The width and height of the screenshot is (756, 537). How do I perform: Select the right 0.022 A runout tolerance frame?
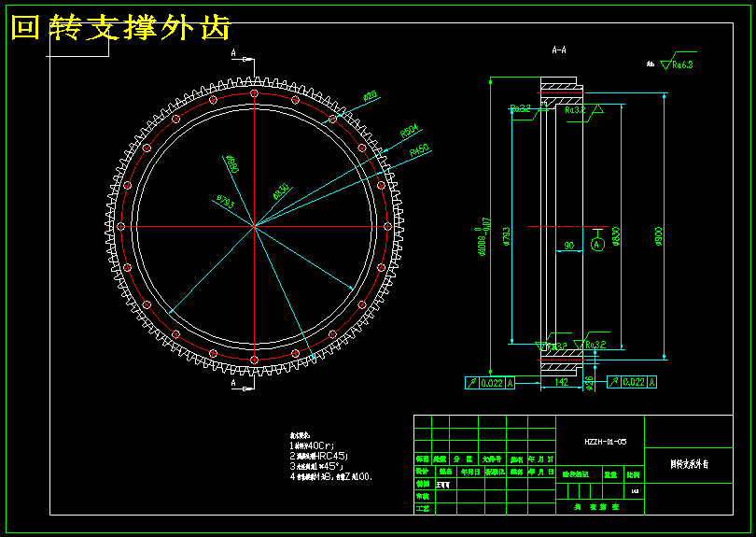pyautogui.click(x=632, y=382)
